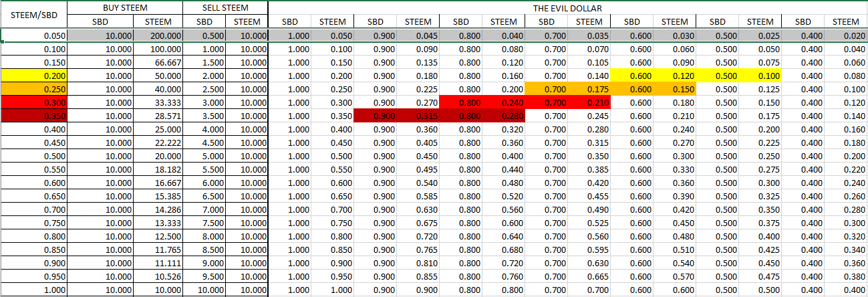The height and width of the screenshot is (297, 868).
Task: Select THE EVIL DOLLAR header cell
Action: pyautogui.click(x=568, y=8)
